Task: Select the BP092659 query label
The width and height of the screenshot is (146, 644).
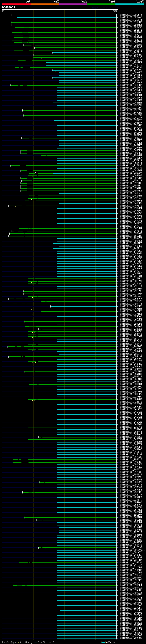Action: 8,7
